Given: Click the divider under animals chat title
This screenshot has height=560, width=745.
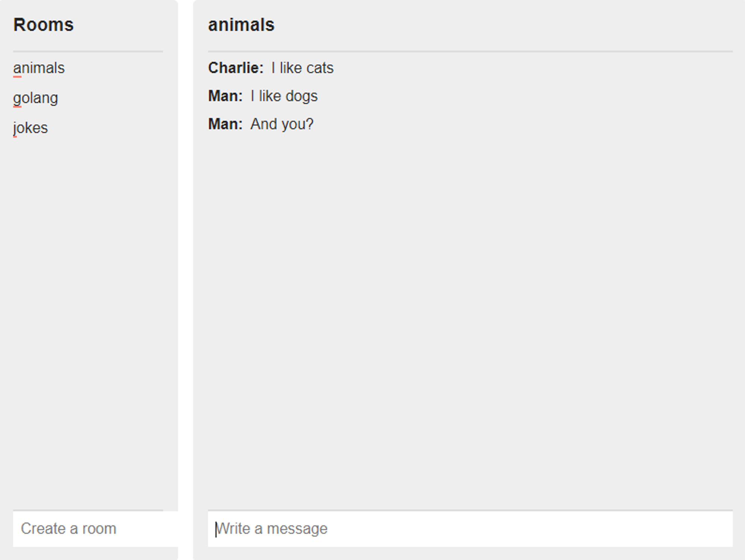Looking at the screenshot, I should click(x=470, y=51).
